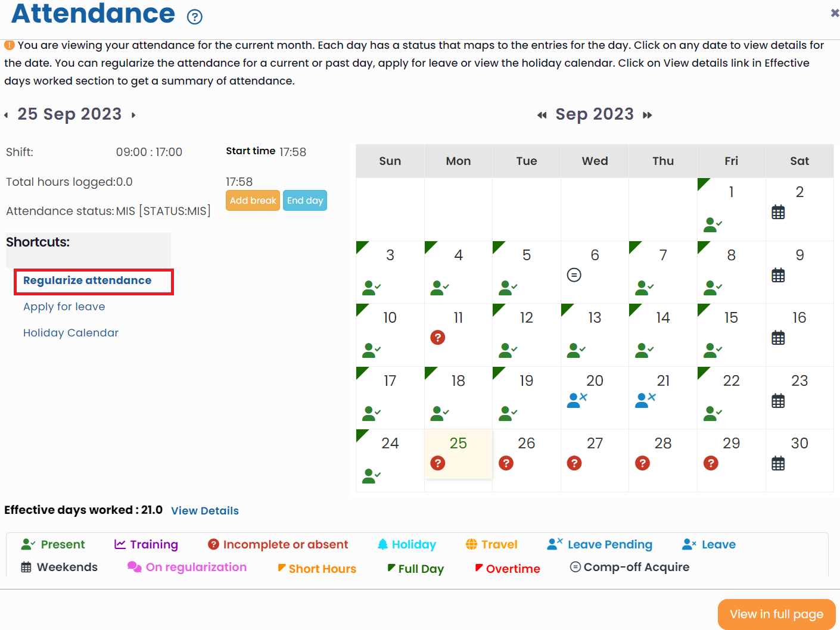Open the Holiday Calendar link
The width and height of the screenshot is (840, 630).
(x=71, y=333)
